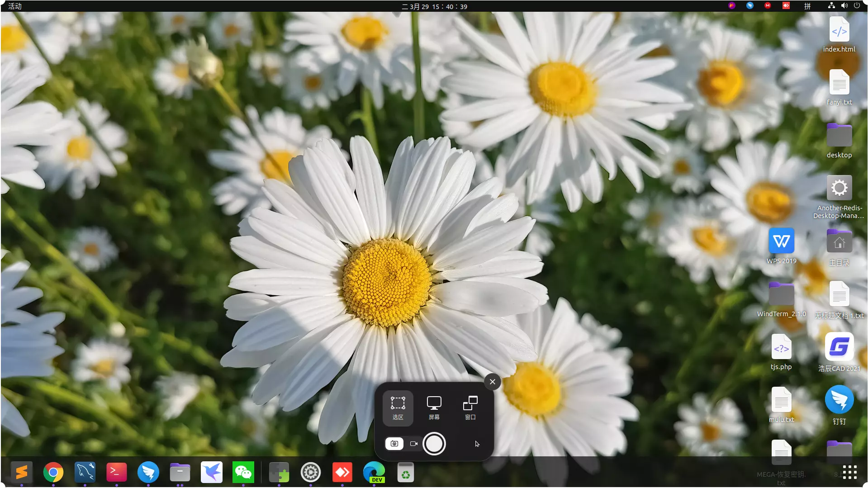
Task: Select index.html desktop file
Action: (x=839, y=35)
